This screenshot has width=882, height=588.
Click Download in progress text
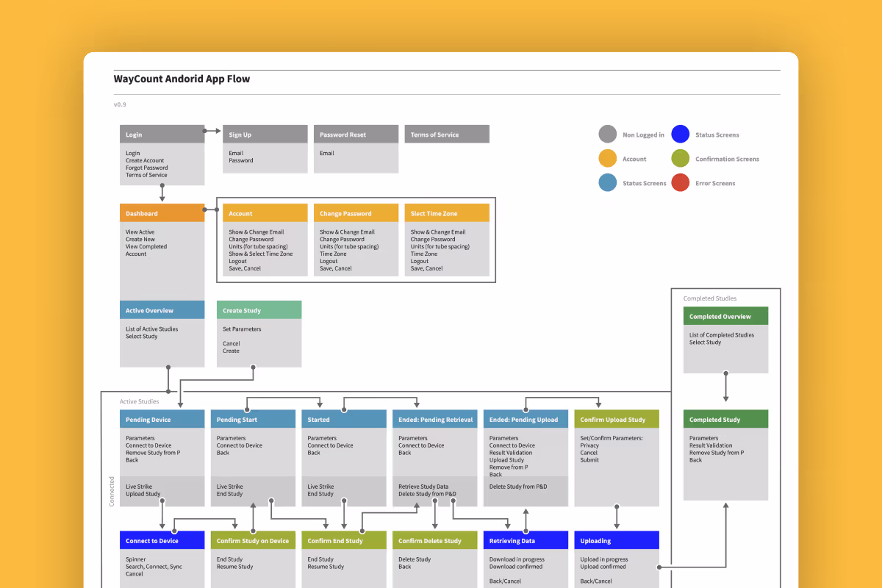(517, 559)
